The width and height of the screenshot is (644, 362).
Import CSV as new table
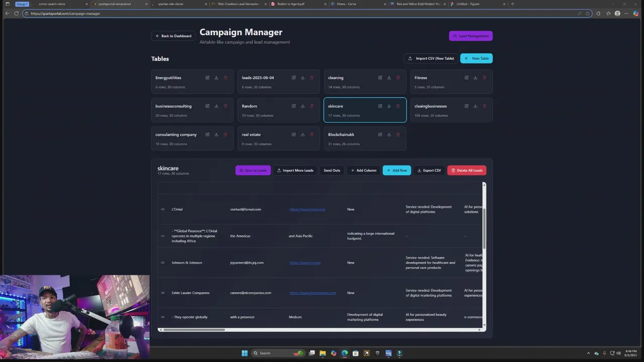pyautogui.click(x=431, y=58)
